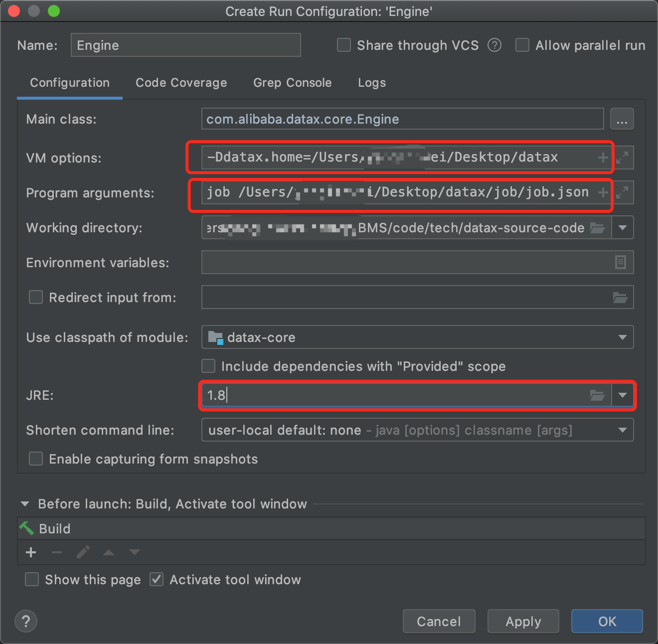The height and width of the screenshot is (644, 658).
Task: Expand VM options field editor
Action: point(622,158)
